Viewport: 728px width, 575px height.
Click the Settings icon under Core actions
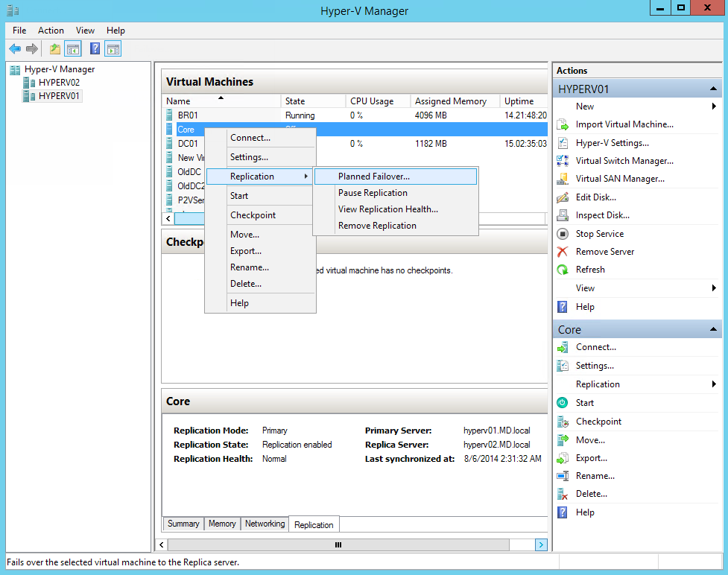click(563, 366)
